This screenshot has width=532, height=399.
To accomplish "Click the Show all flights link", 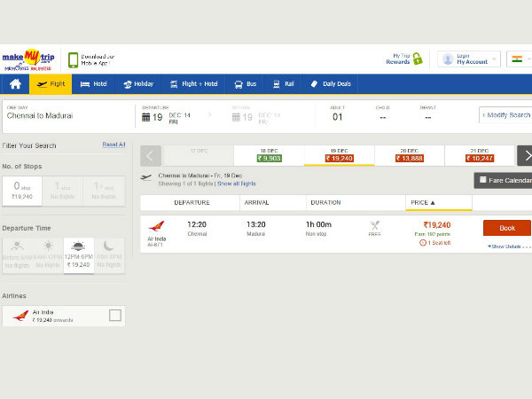I will pyautogui.click(x=237, y=183).
